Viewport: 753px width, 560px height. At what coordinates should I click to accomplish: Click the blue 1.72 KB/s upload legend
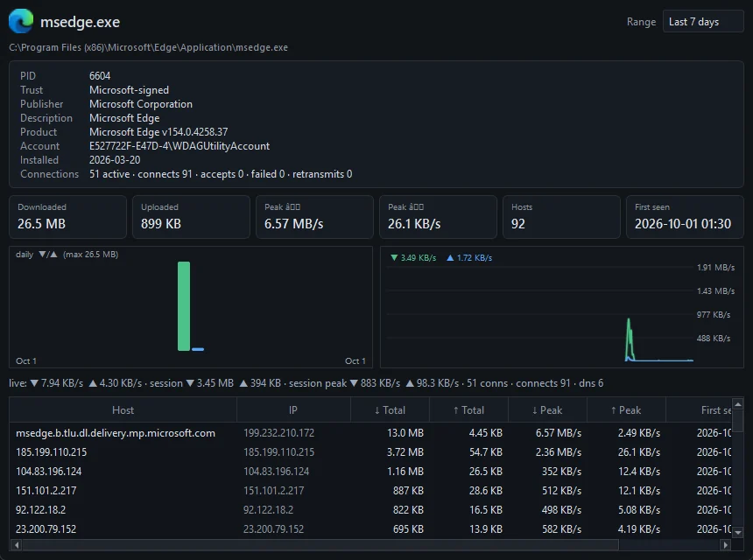pyautogui.click(x=469, y=257)
